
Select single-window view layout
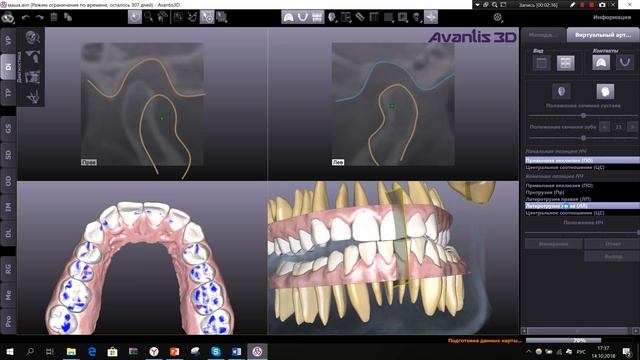(542, 63)
